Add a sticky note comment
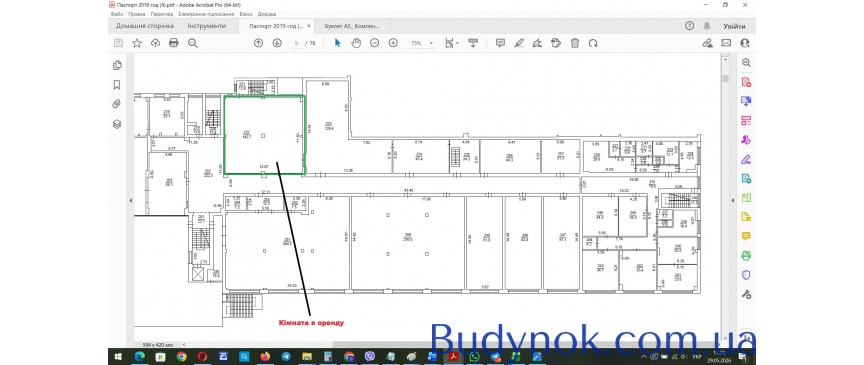The width and height of the screenshot is (864, 365). pos(500,43)
